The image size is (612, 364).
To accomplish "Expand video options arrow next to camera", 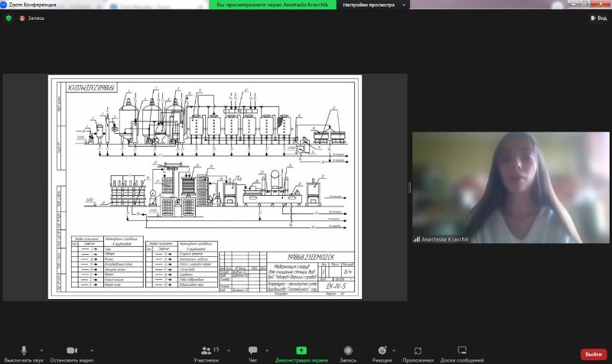I will pos(91,349).
